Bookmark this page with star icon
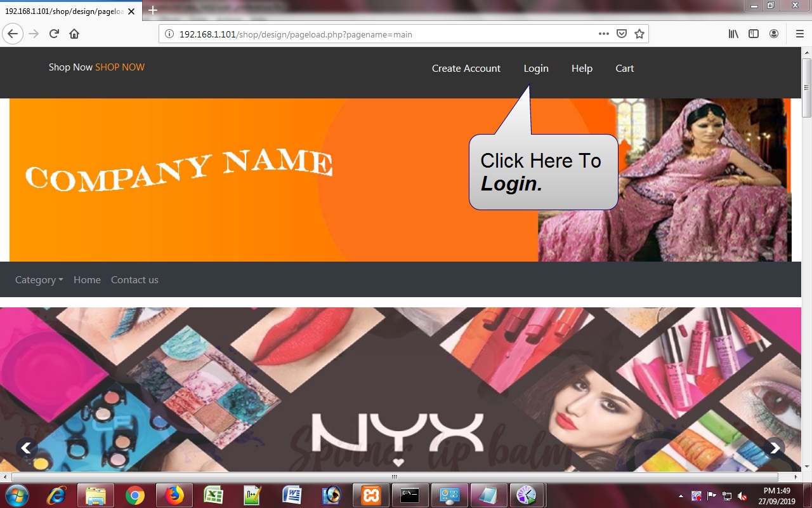The height and width of the screenshot is (508, 812). (x=639, y=34)
